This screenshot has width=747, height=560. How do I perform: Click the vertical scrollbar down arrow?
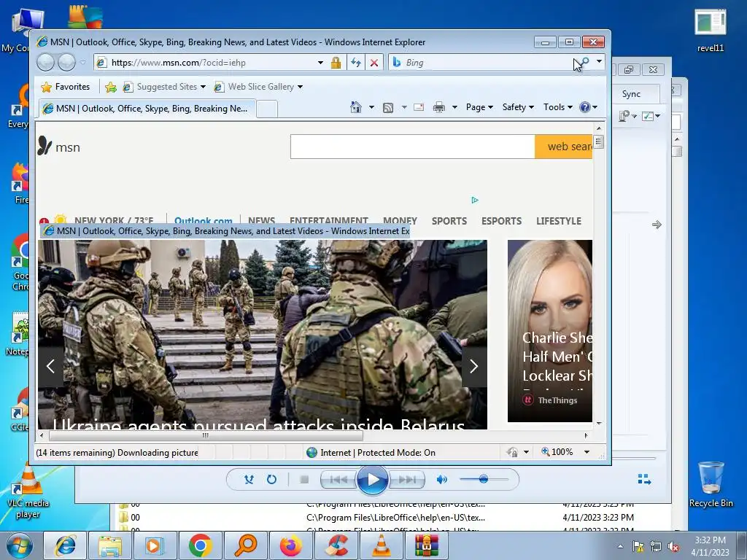coord(599,424)
